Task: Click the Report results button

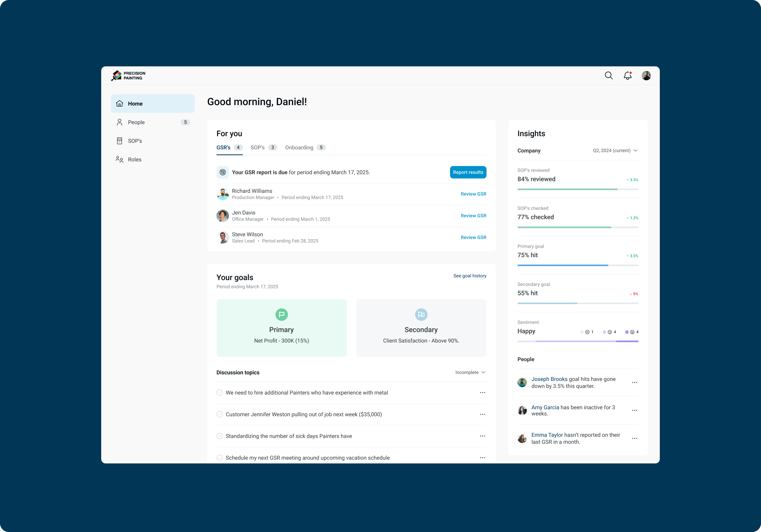Action: point(468,172)
